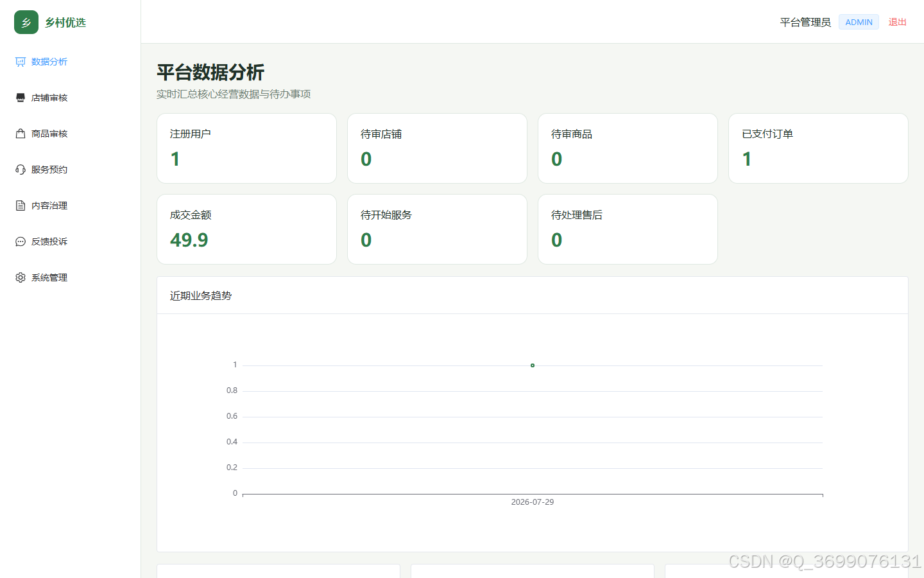Click the 实时汇总核心经营数据与待办事项 subtitle
924x578 pixels.
[234, 94]
